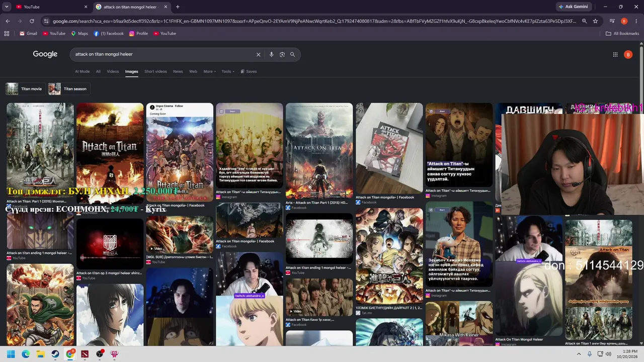Open a new browser tab
This screenshot has width=644, height=362.
178,7
